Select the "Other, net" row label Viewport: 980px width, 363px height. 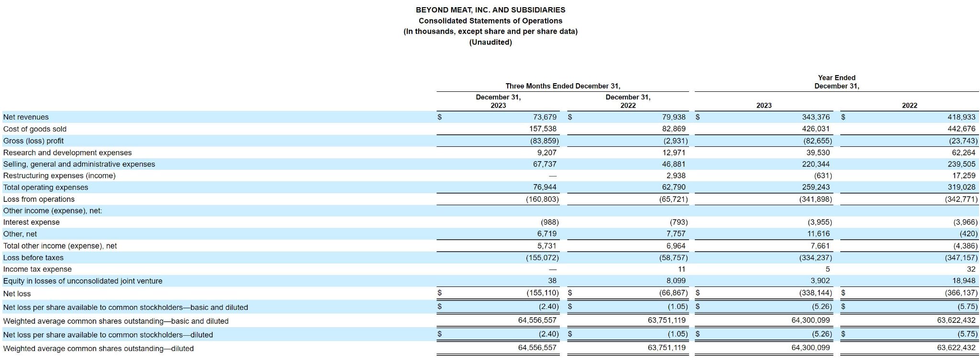point(20,234)
